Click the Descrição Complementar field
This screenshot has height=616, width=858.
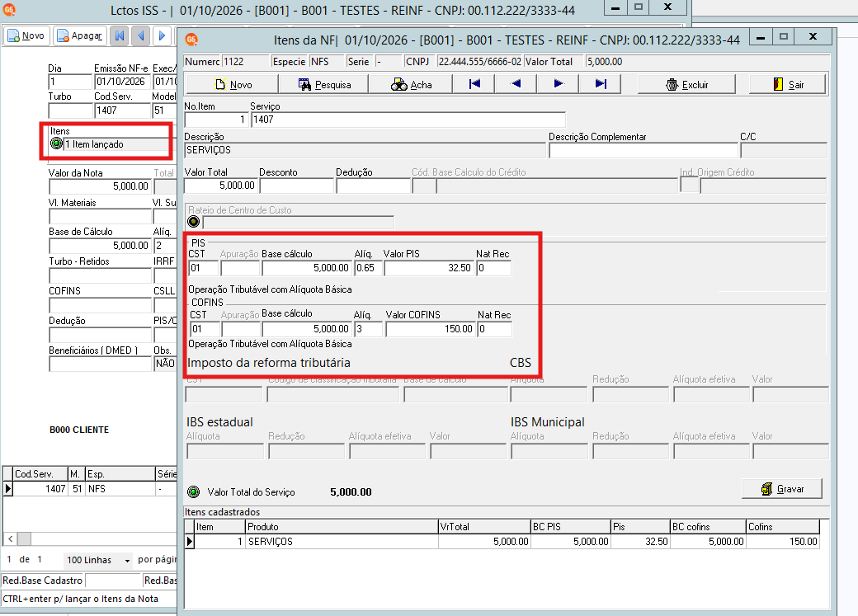click(x=643, y=150)
